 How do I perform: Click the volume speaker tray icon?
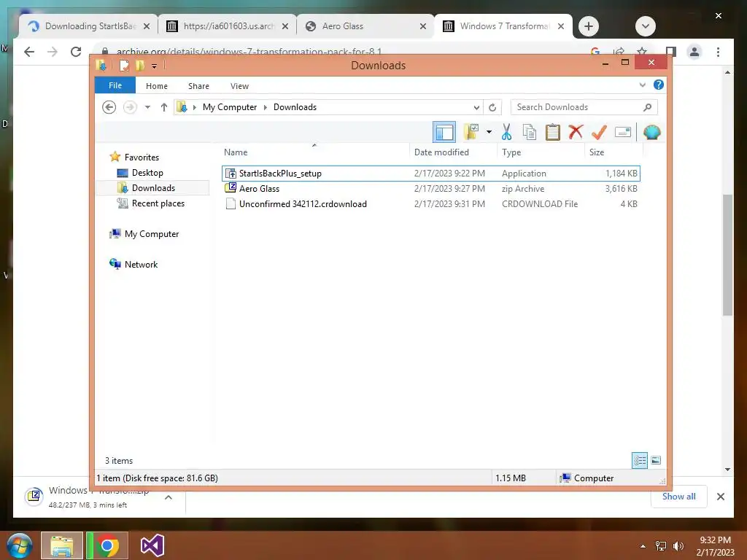(x=678, y=546)
